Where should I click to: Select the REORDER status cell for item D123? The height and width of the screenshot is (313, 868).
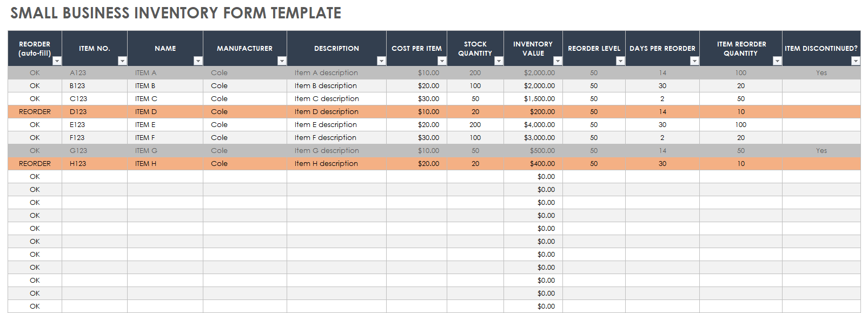click(x=35, y=112)
